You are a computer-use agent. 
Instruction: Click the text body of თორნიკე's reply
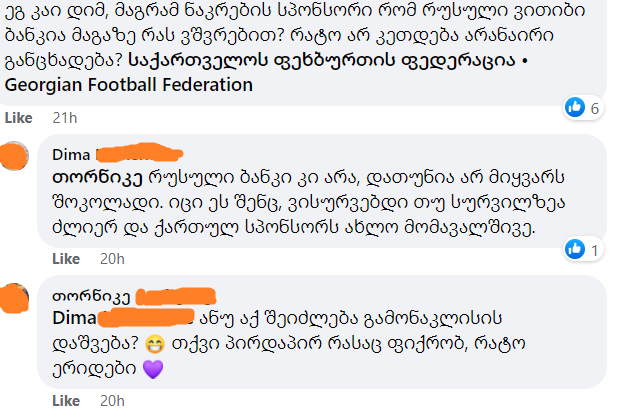330,343
